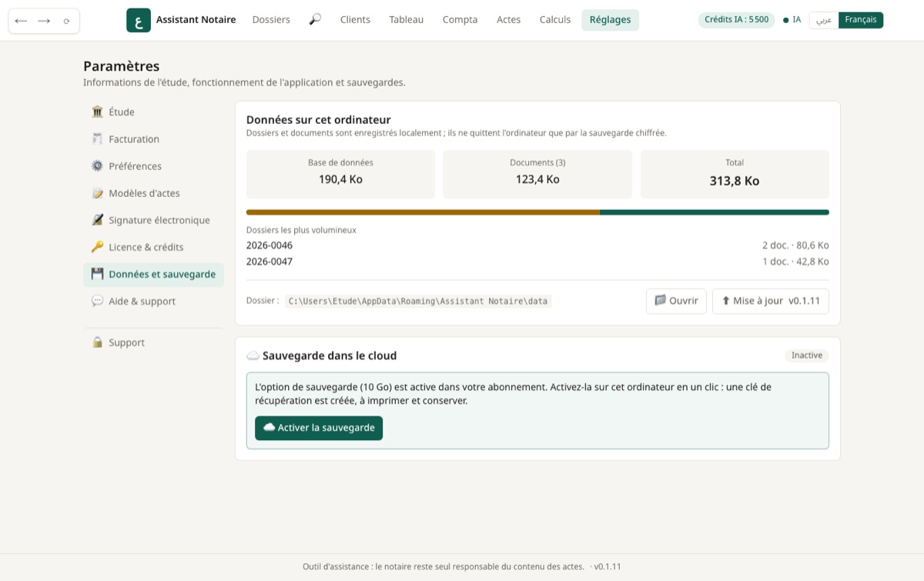The image size is (924, 581).
Task: Click the value 2 doc. · 80,6 Ko
Action: point(795,245)
